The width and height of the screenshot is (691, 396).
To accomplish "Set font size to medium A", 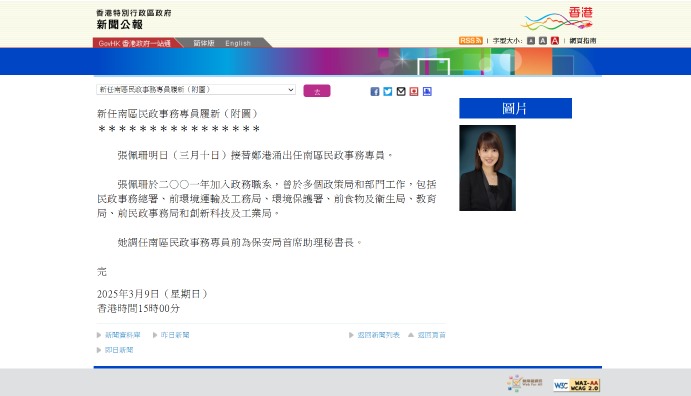I will pyautogui.click(x=543, y=41).
